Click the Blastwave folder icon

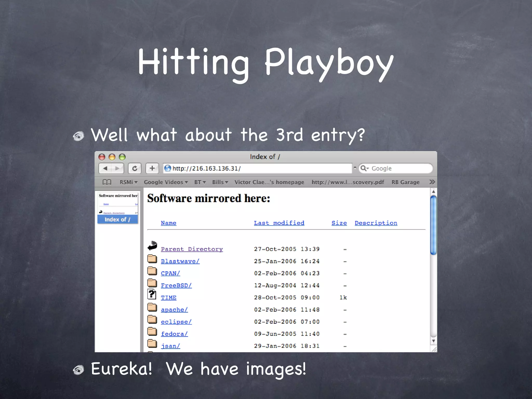(x=152, y=259)
